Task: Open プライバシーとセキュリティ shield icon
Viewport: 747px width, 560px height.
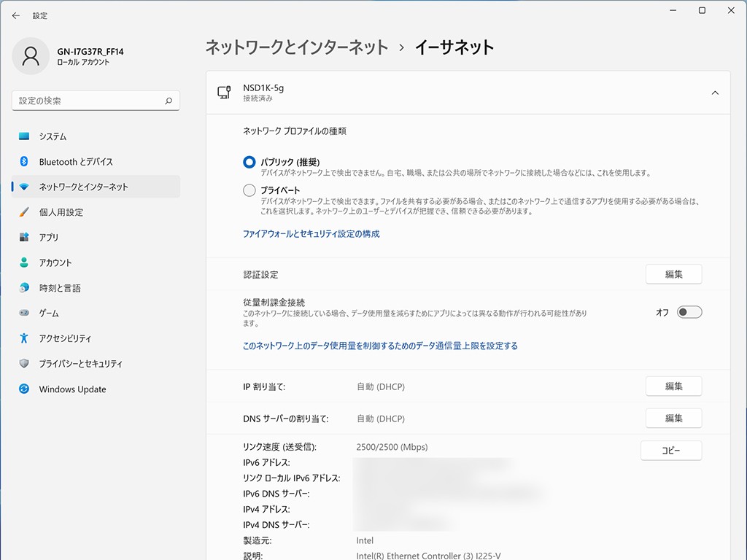Action: click(x=24, y=364)
